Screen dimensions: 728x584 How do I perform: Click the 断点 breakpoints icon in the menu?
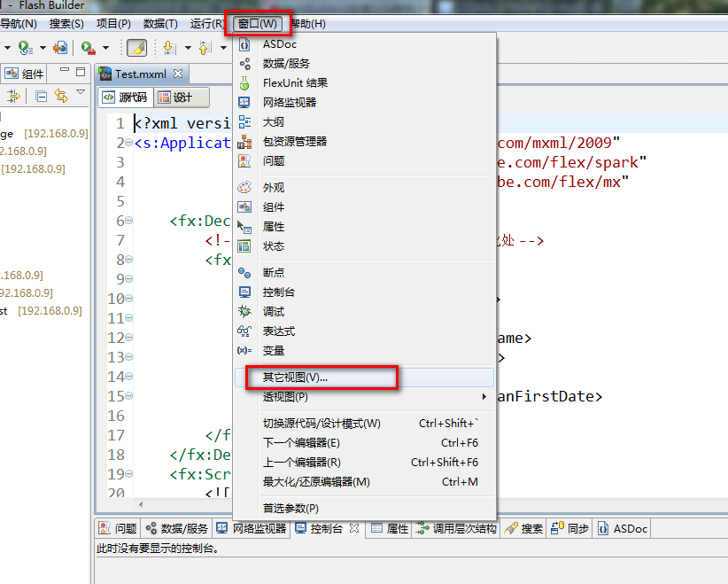[x=244, y=273]
